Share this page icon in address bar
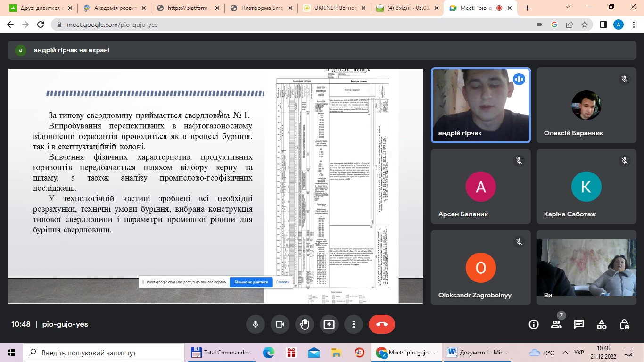 570,25
